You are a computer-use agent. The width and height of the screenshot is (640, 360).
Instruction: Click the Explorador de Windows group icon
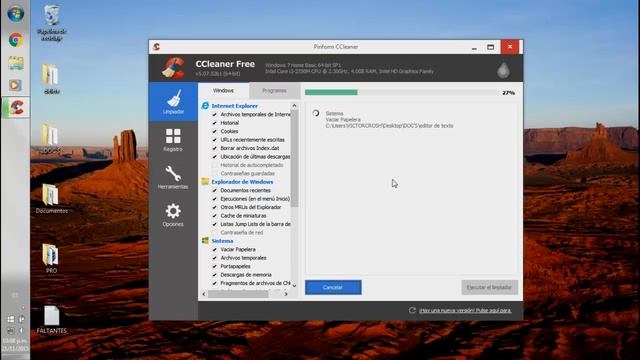(x=205, y=182)
